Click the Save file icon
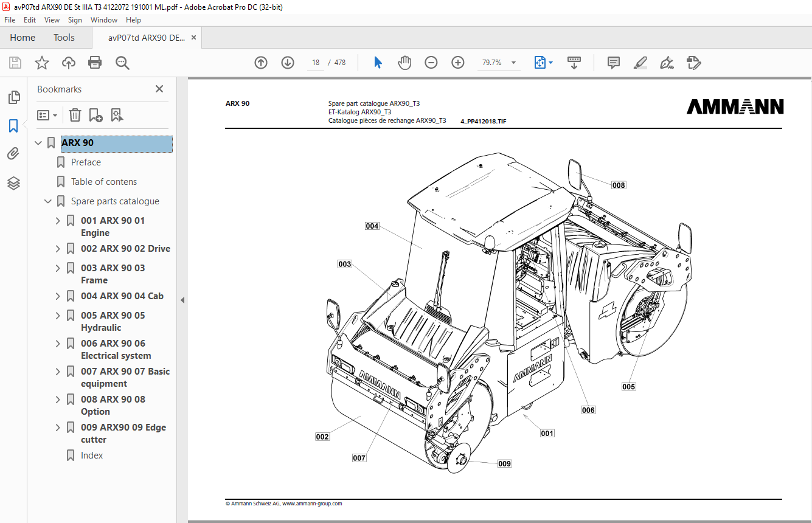 pyautogui.click(x=15, y=63)
